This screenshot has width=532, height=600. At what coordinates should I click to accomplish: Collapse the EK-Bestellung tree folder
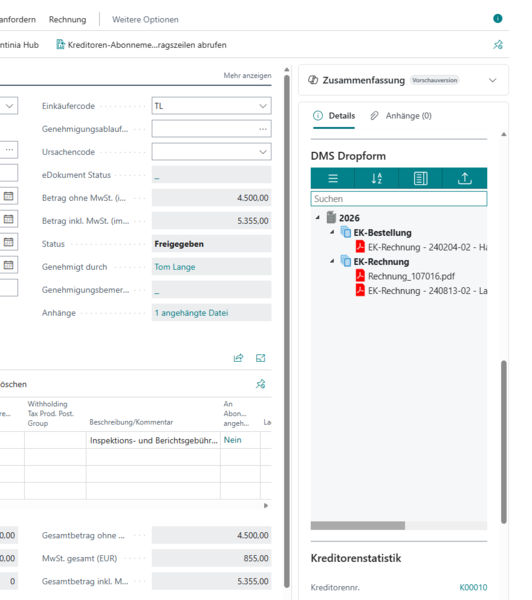click(332, 232)
